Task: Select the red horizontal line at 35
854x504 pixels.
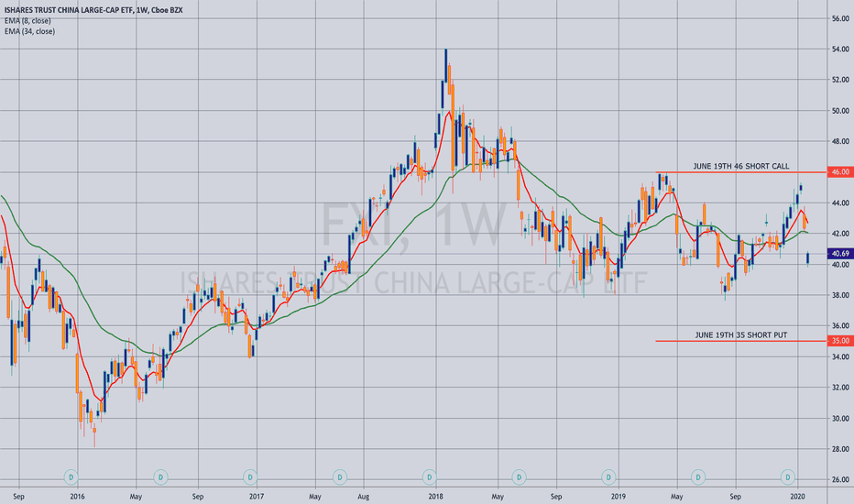Action: [741, 341]
